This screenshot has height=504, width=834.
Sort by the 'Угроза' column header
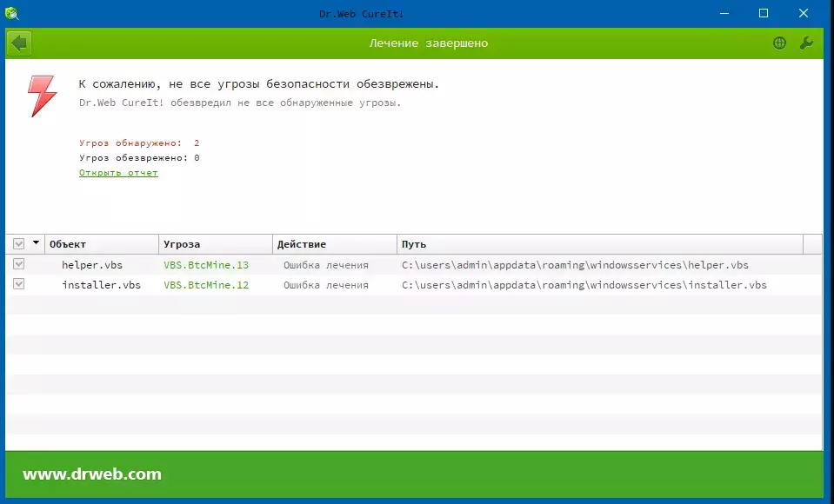[x=216, y=244]
